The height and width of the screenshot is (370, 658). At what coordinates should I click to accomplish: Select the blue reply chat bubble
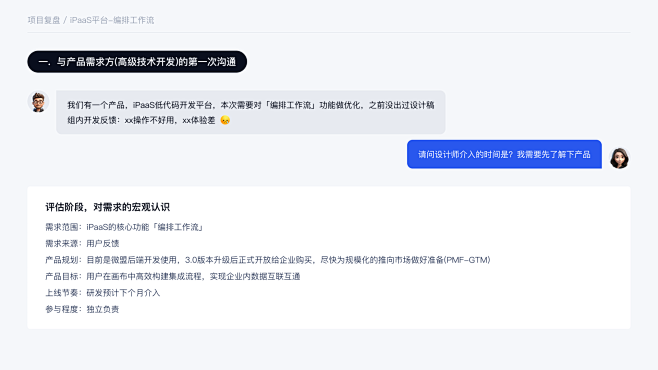pyautogui.click(x=504, y=154)
